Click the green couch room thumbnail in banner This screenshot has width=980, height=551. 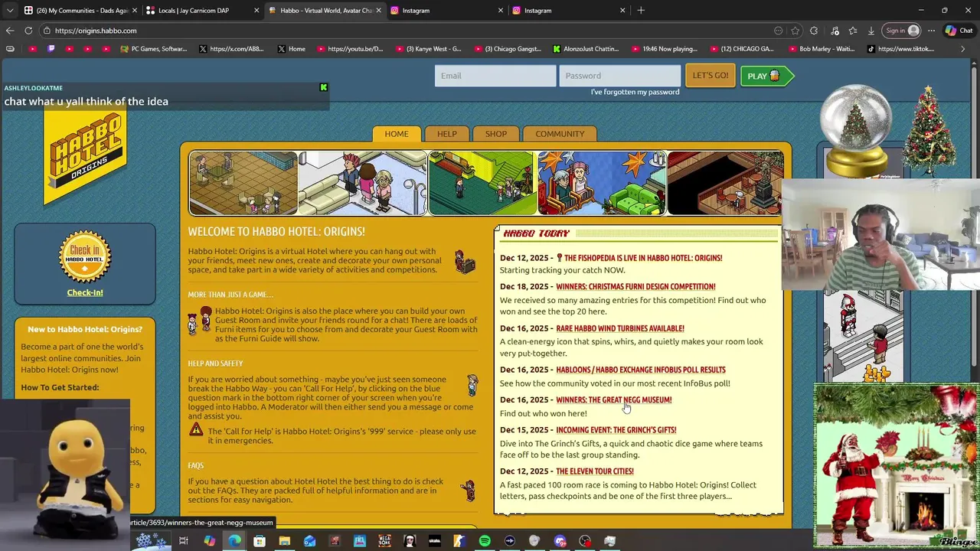[602, 183]
